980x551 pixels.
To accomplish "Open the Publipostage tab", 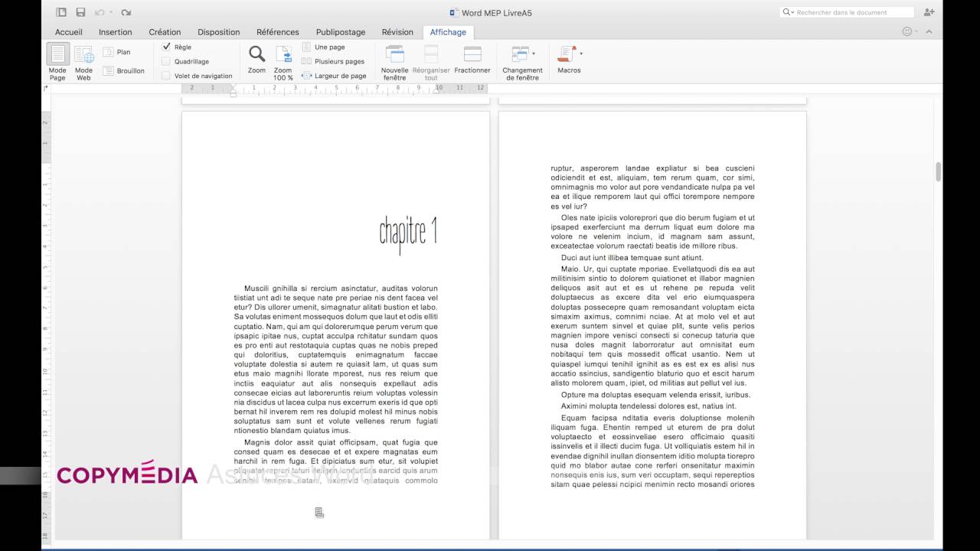I will tap(341, 32).
